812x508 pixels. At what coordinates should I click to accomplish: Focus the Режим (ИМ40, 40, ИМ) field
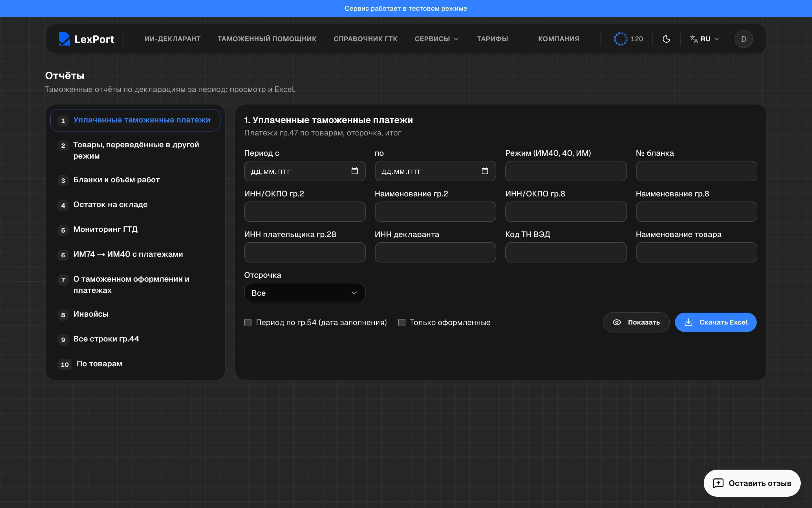point(566,171)
